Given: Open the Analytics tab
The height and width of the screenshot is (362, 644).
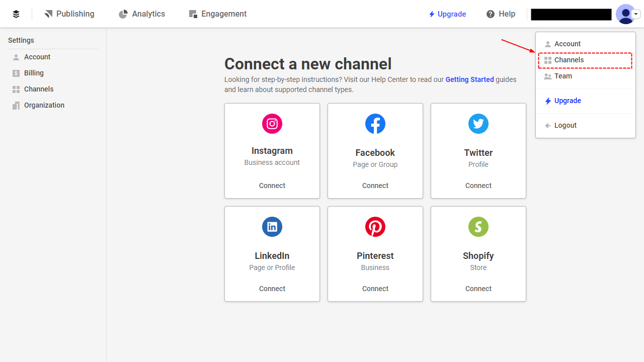Looking at the screenshot, I should tap(142, 14).
